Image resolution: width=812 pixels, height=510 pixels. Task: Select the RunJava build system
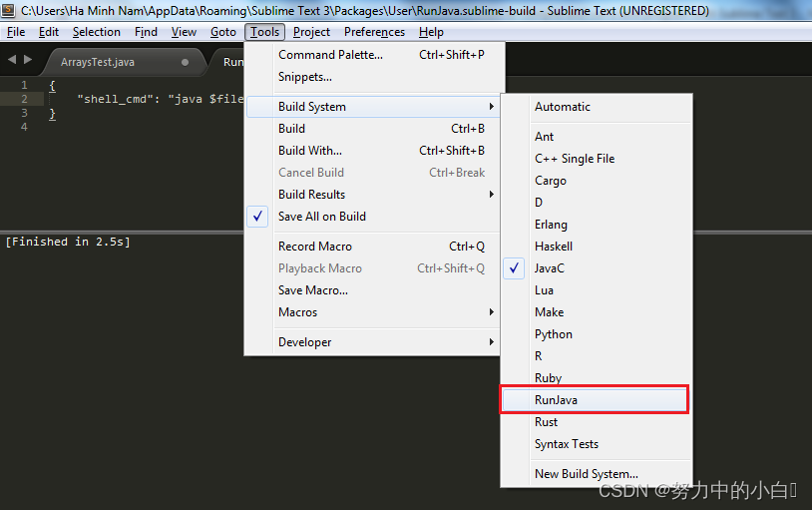click(597, 400)
